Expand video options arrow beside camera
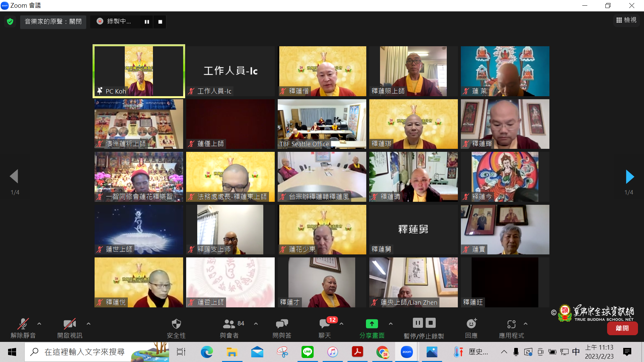Image resolution: width=644 pixels, height=362 pixels. click(x=89, y=324)
